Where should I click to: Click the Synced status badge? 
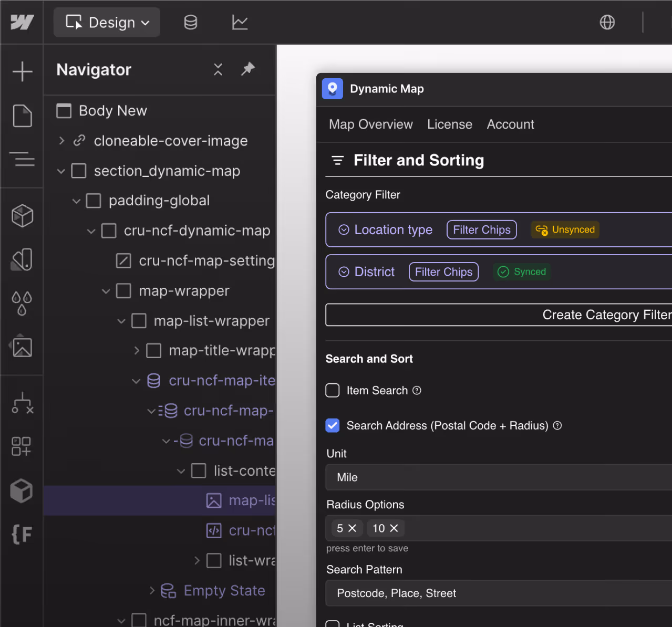(522, 271)
